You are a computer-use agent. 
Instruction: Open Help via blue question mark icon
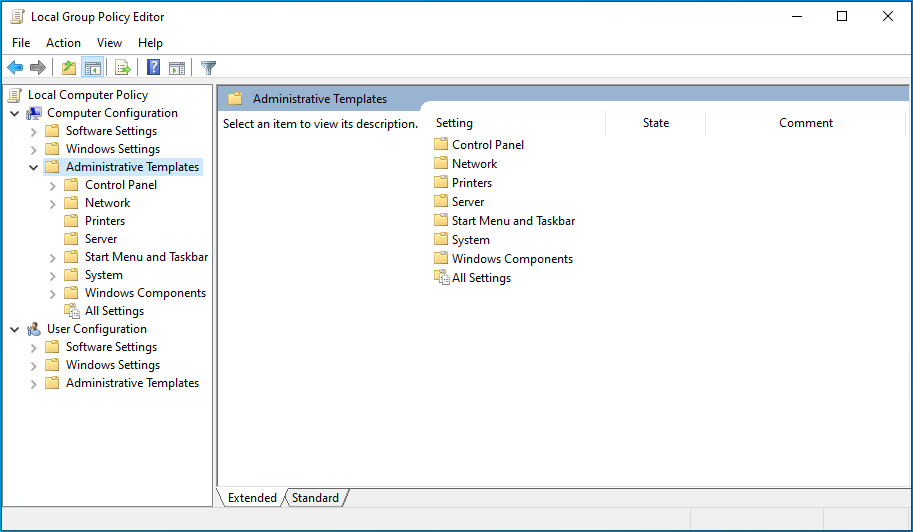pyautogui.click(x=153, y=68)
